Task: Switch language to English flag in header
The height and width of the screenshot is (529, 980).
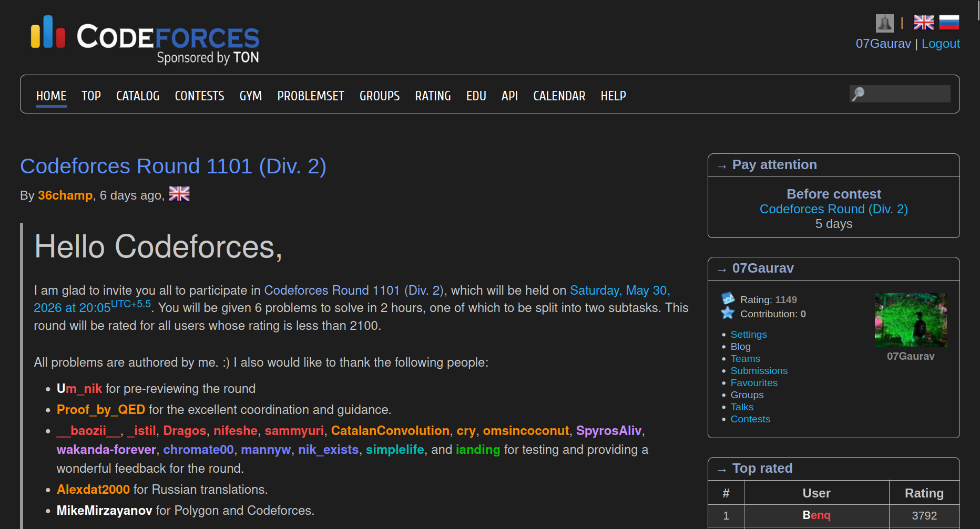Action: [x=924, y=23]
